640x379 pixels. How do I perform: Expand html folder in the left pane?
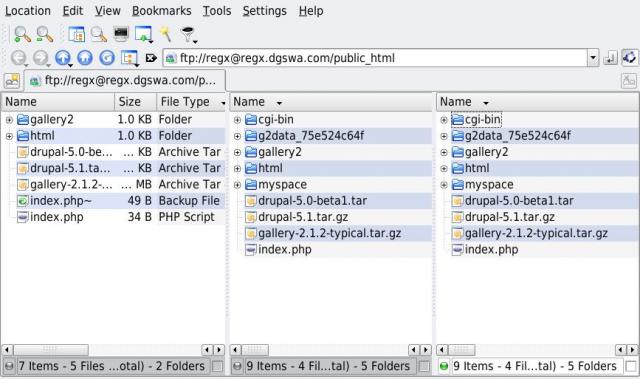9,136
